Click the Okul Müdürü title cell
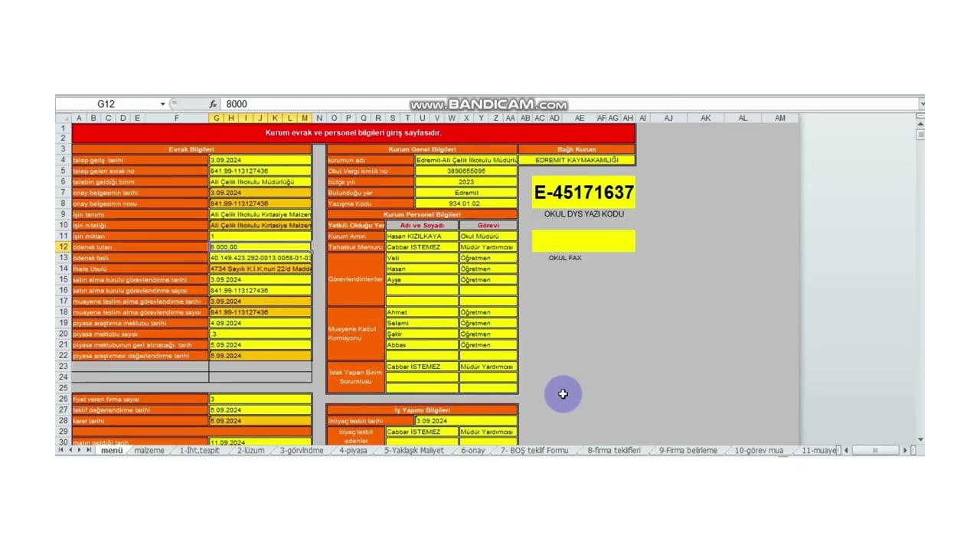Screen dimensions: 980x551 488,236
